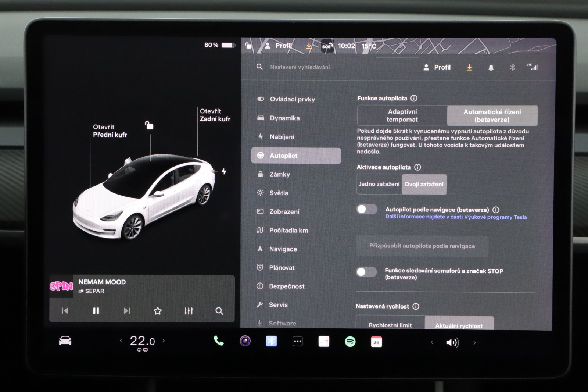The height and width of the screenshot is (392, 588).
Task: Increase cabin temperature
Action: 164,341
